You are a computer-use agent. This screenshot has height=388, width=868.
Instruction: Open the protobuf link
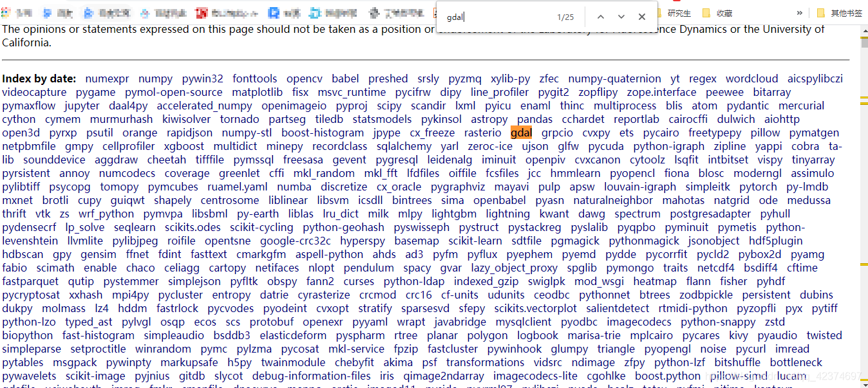point(272,322)
